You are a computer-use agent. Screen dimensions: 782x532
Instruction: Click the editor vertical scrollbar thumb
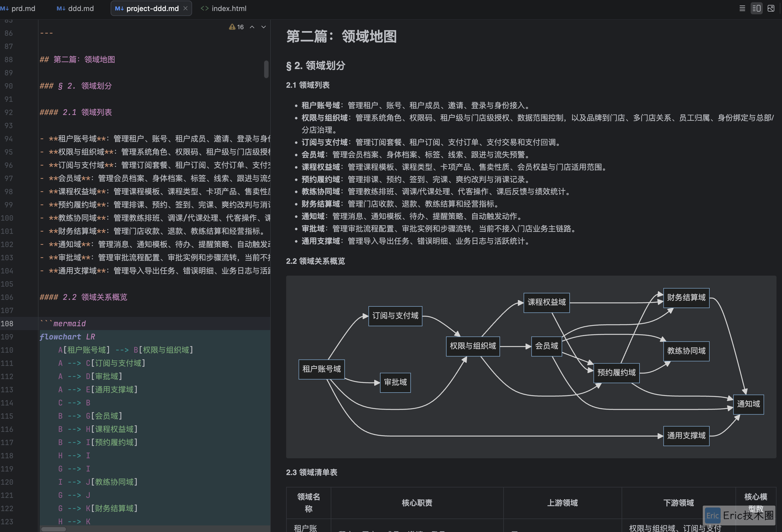(x=267, y=69)
